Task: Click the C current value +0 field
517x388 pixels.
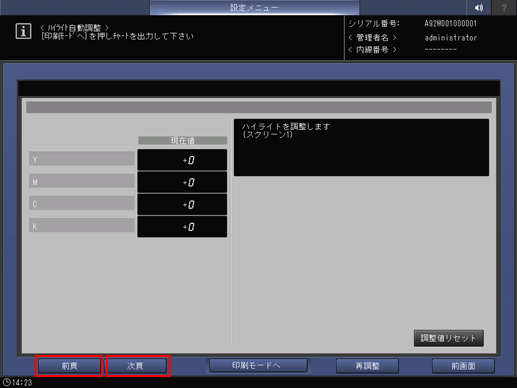Action: coord(182,204)
